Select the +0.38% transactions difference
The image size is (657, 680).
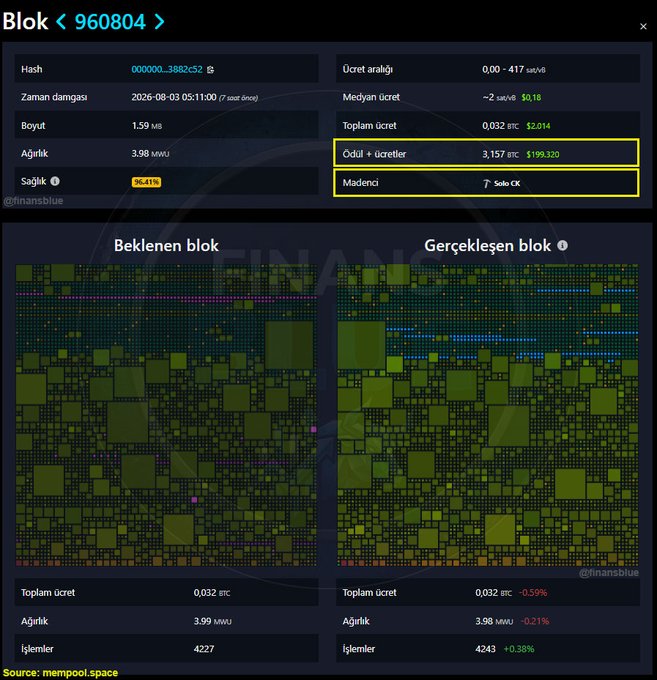[x=519, y=649]
